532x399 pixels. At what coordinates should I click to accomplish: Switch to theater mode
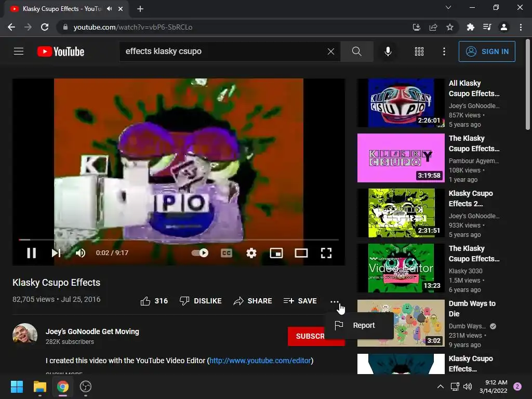[x=301, y=253]
